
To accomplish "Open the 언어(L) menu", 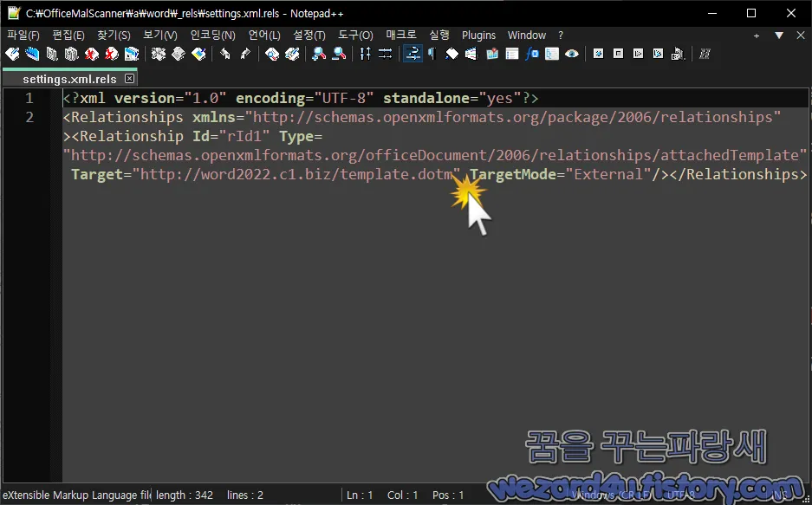I will click(264, 36).
